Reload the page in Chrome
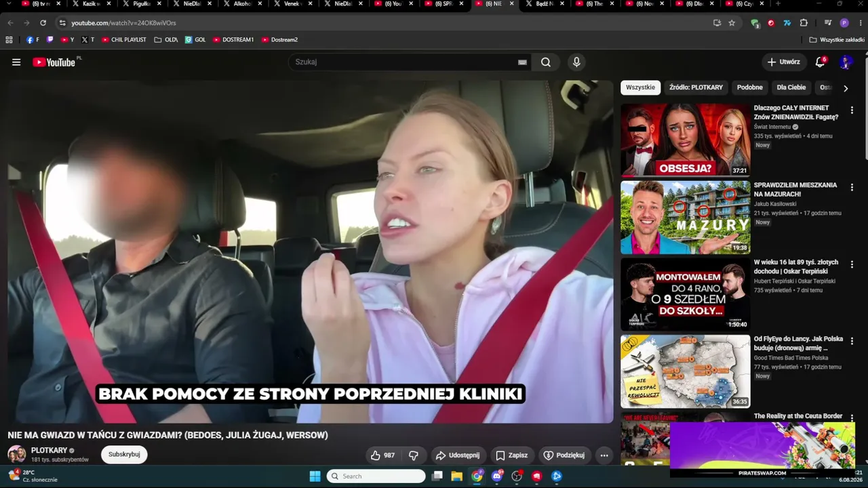The image size is (868, 488). [43, 23]
